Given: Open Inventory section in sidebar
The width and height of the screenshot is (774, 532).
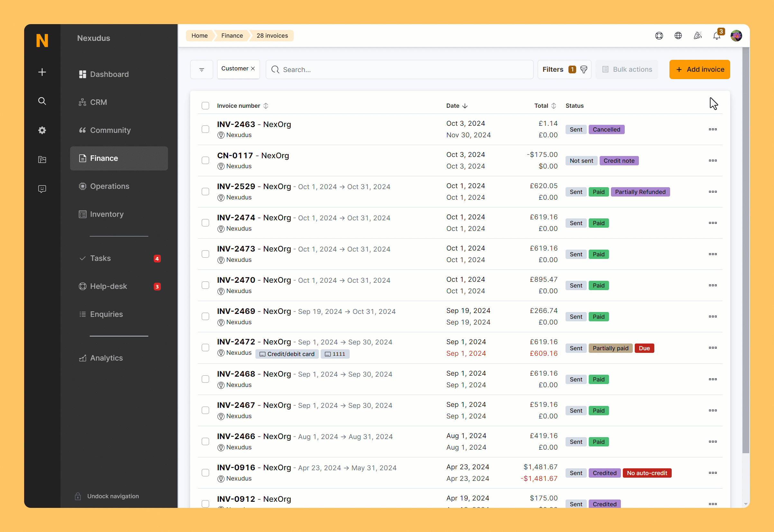Looking at the screenshot, I should click(119, 214).
